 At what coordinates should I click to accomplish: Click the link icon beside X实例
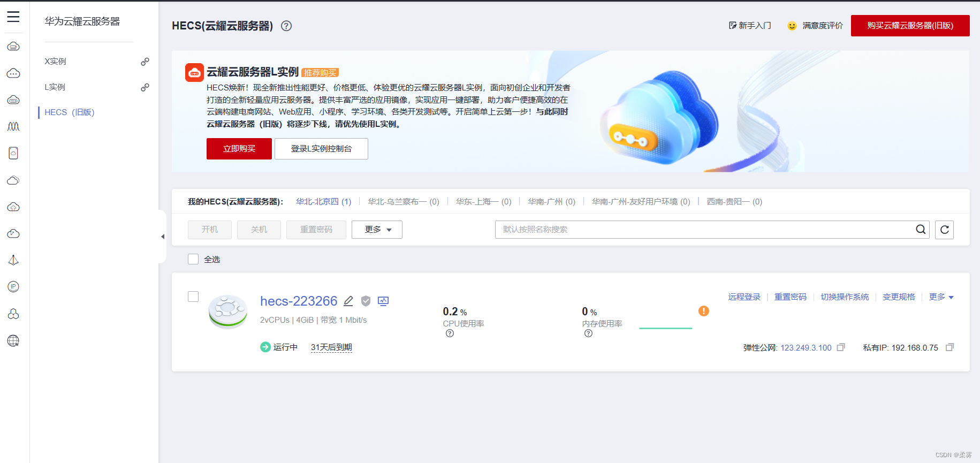pos(145,62)
